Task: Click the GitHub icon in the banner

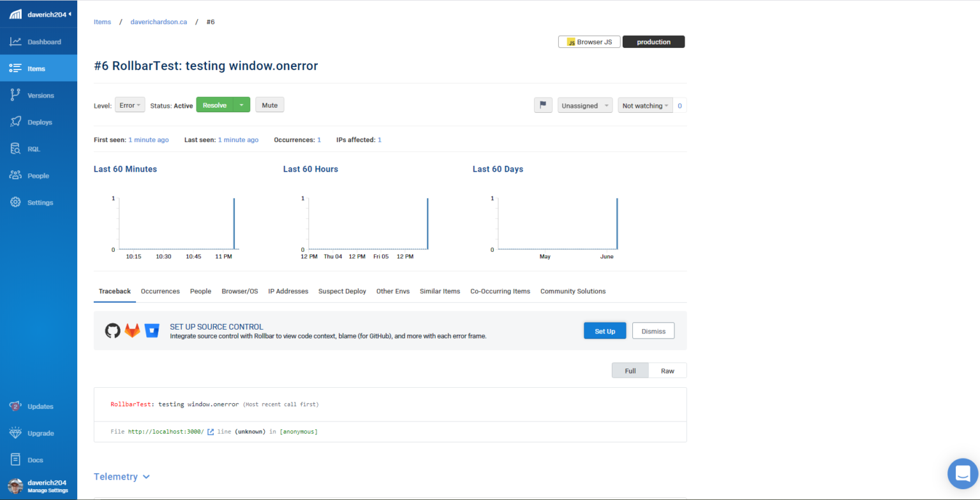Action: coord(112,330)
